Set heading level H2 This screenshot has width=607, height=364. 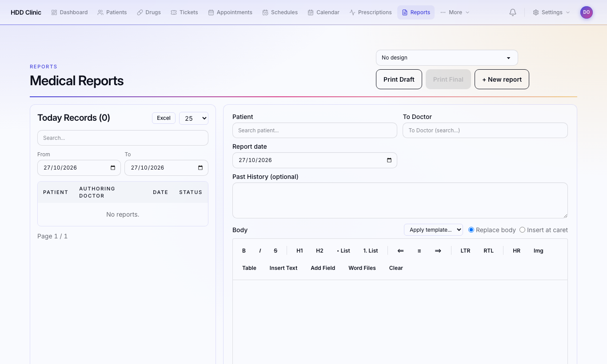319,251
